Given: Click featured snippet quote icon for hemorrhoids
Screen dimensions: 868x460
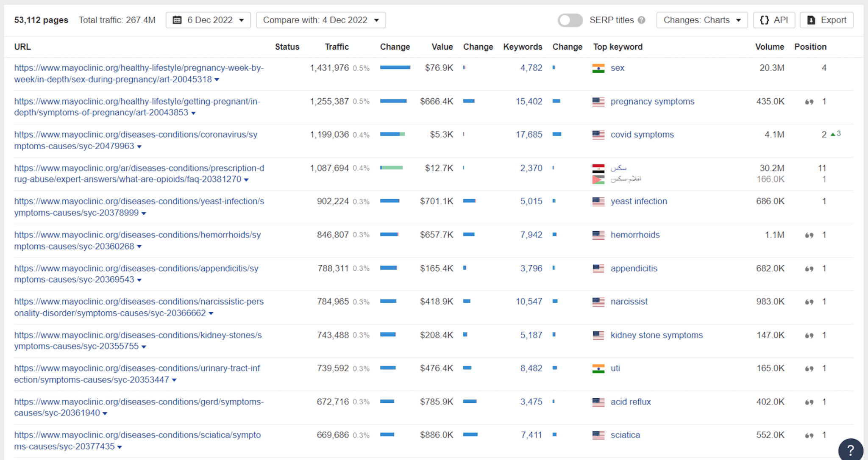Looking at the screenshot, I should pyautogui.click(x=809, y=235).
